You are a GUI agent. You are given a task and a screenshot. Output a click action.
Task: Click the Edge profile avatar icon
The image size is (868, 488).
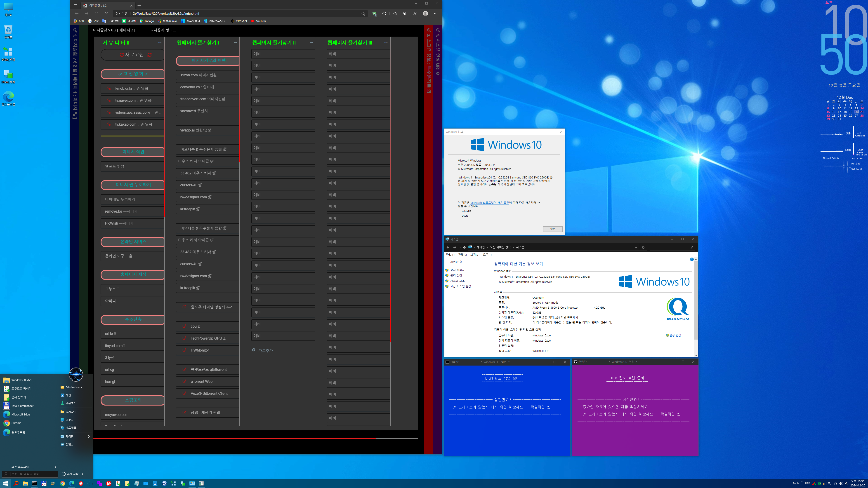(425, 14)
